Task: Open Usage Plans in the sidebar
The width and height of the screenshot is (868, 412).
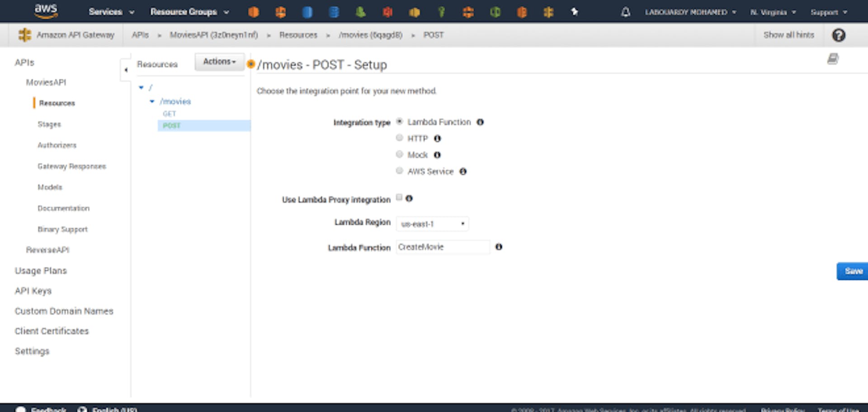Action: click(x=41, y=270)
